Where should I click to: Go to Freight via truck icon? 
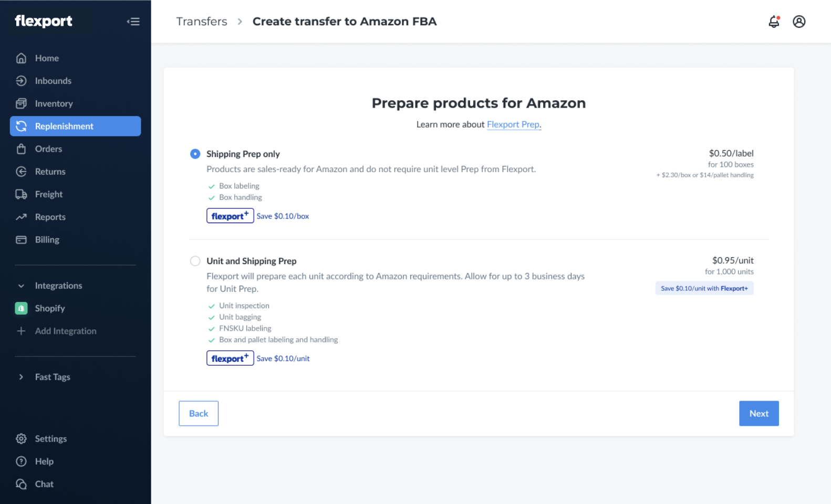(x=21, y=194)
